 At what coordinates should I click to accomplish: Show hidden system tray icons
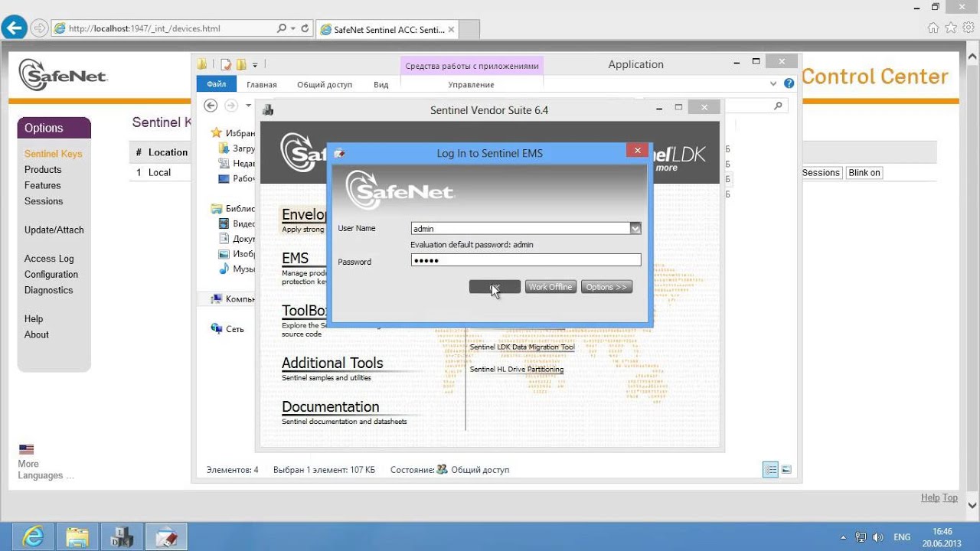pos(844,537)
